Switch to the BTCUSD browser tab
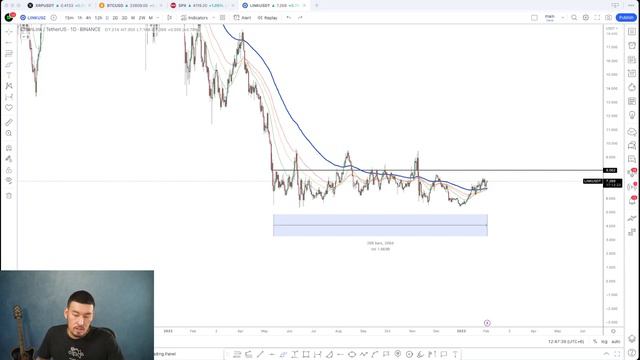The image size is (640, 360). click(x=131, y=6)
